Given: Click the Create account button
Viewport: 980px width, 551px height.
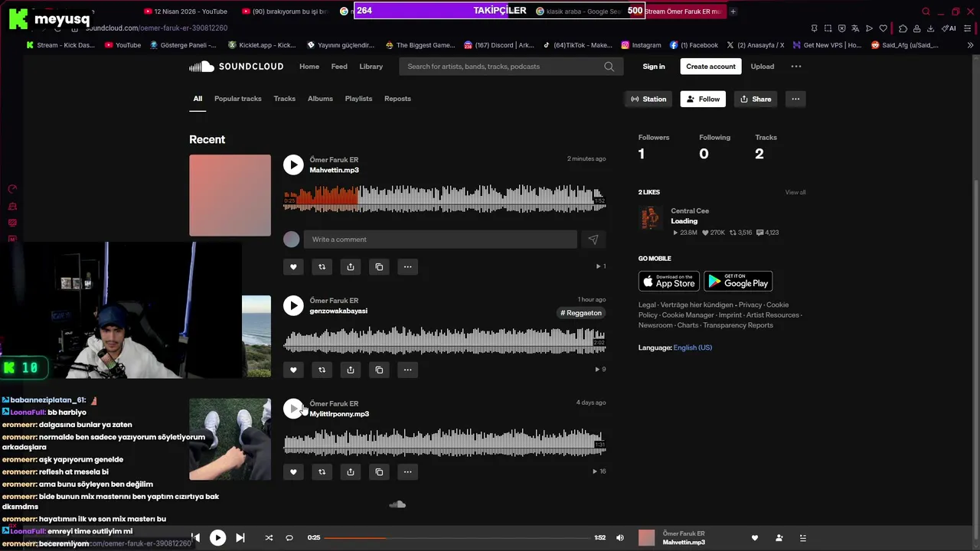Looking at the screenshot, I should [x=710, y=67].
